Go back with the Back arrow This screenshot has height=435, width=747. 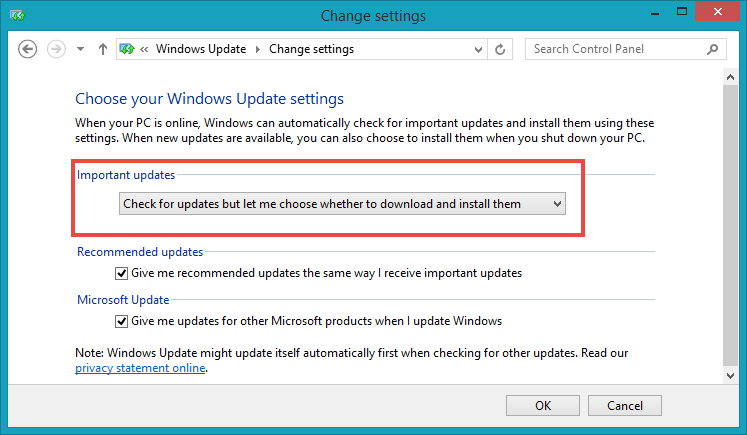(28, 49)
